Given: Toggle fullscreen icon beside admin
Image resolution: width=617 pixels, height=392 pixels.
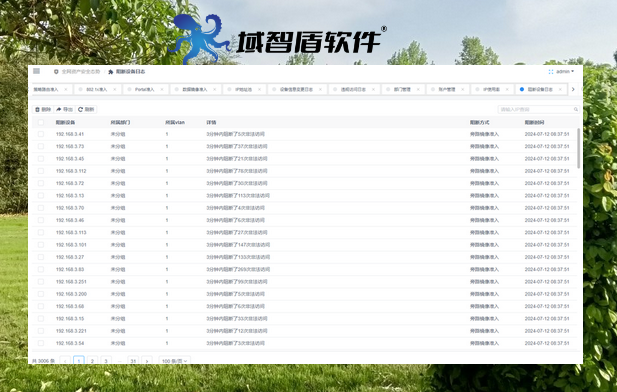Looking at the screenshot, I should 550,72.
